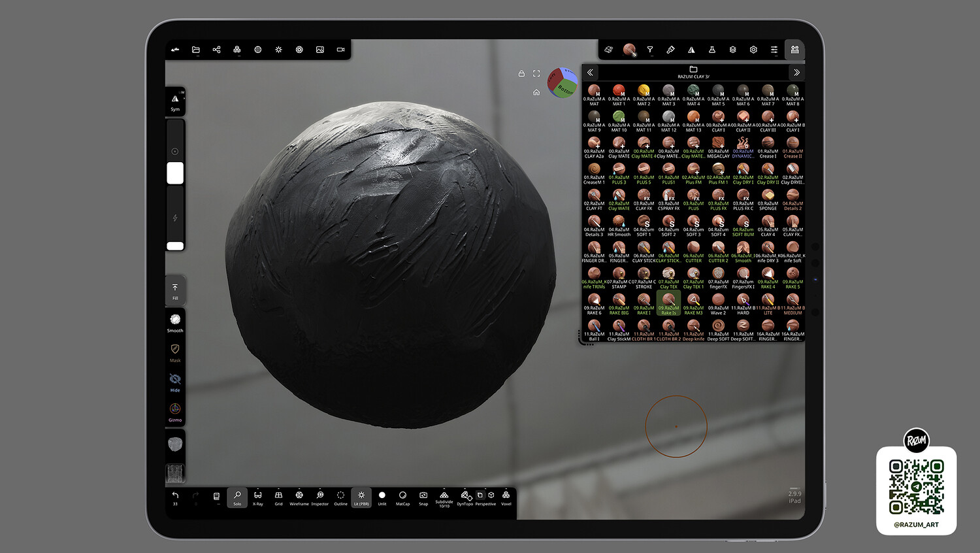This screenshot has height=553, width=980.
Task: Open the Symmetry settings
Action: (x=175, y=101)
